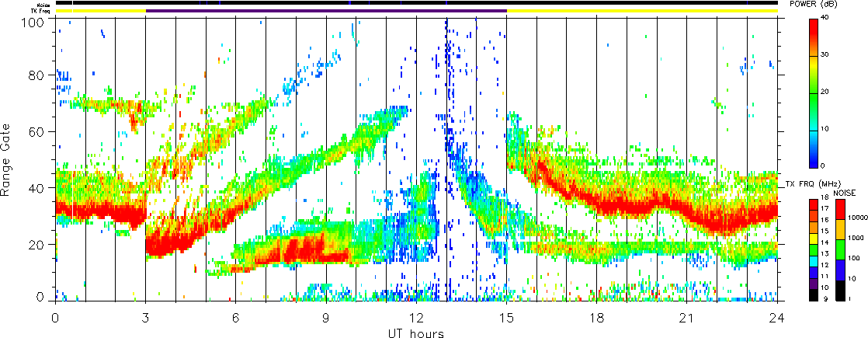
Task: Click the "NOISE" legend title above colorbar
Action: tap(844, 192)
